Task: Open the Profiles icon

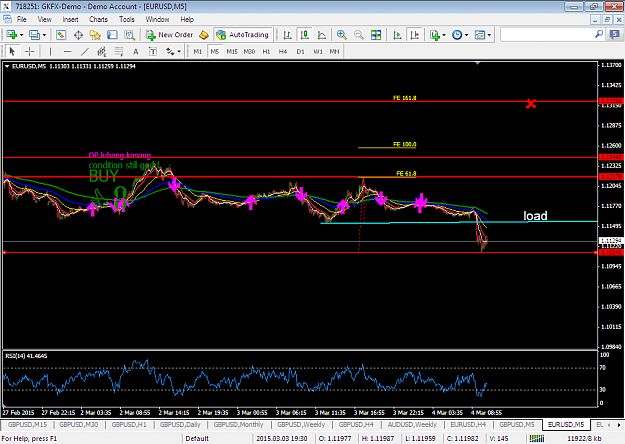Action: click(35, 35)
